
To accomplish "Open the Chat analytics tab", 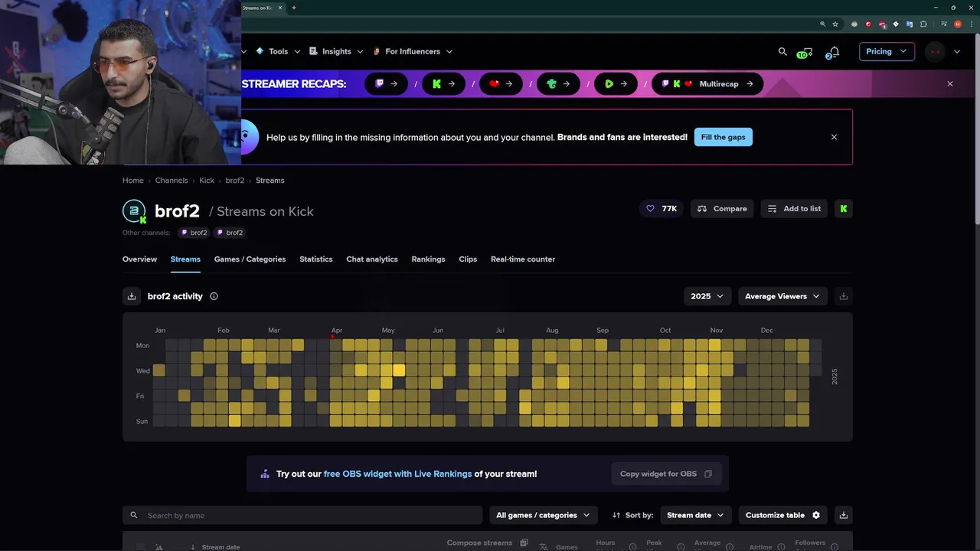I will point(372,259).
